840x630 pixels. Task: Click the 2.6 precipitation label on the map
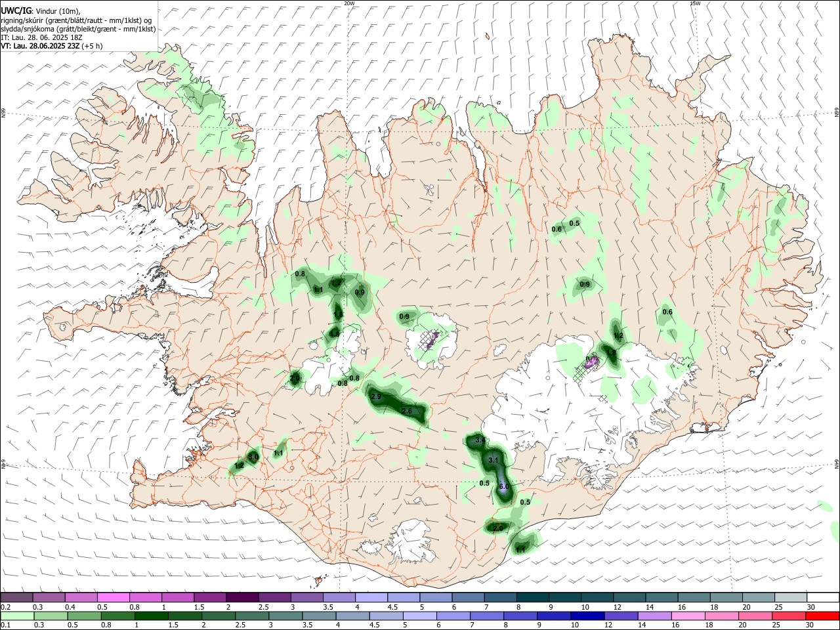pyautogui.click(x=406, y=411)
